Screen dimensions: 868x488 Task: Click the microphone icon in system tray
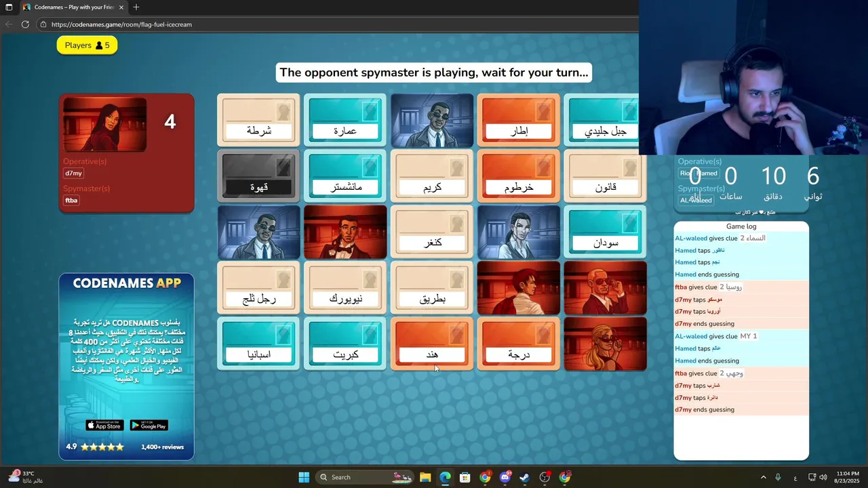coord(778,478)
